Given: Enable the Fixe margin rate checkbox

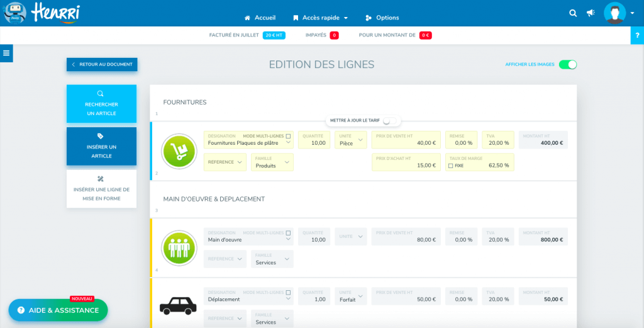Looking at the screenshot, I should (450, 166).
